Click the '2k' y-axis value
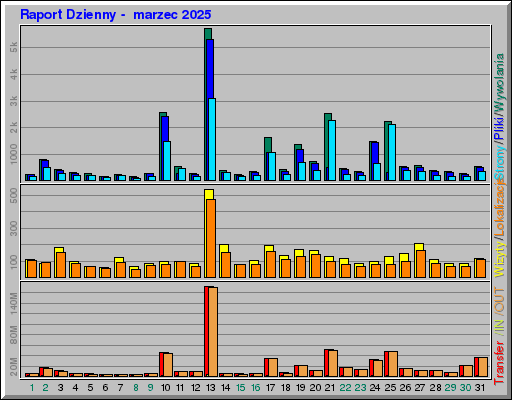Viewport: 512px width, 400px height. coord(14,127)
